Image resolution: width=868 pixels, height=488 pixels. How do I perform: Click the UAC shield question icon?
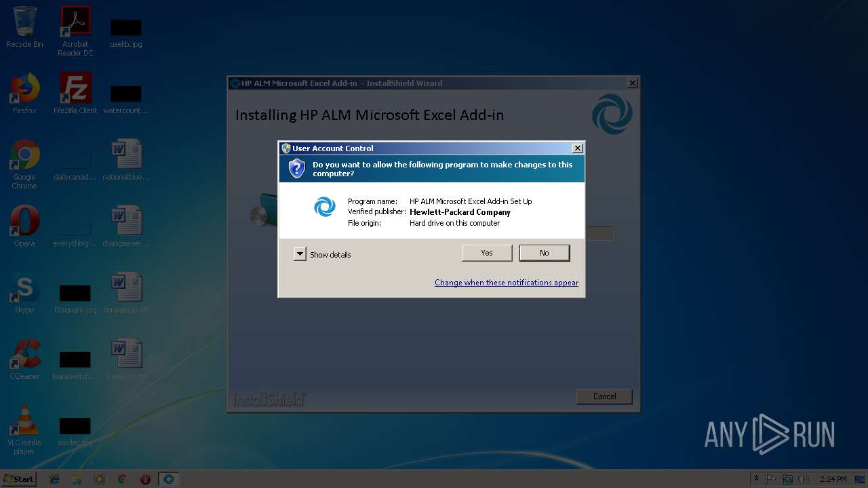pos(297,168)
